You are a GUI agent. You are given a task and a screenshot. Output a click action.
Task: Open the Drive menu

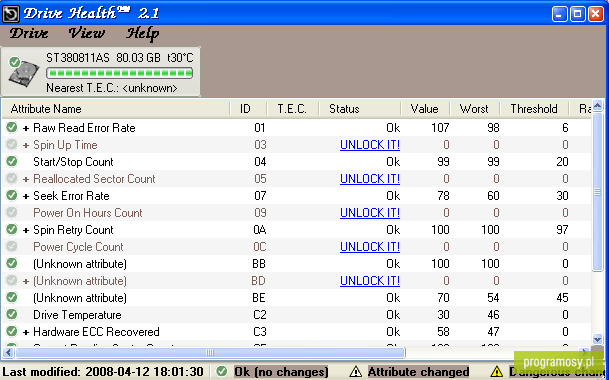click(x=29, y=33)
